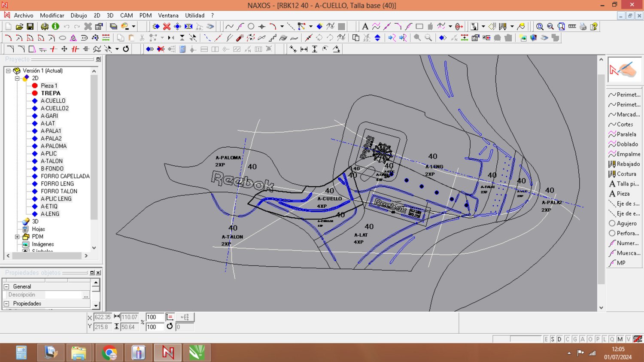Screen dimensions: 644x362
Task: Open dropdown arrow beside red arc tool
Action: (282, 27)
